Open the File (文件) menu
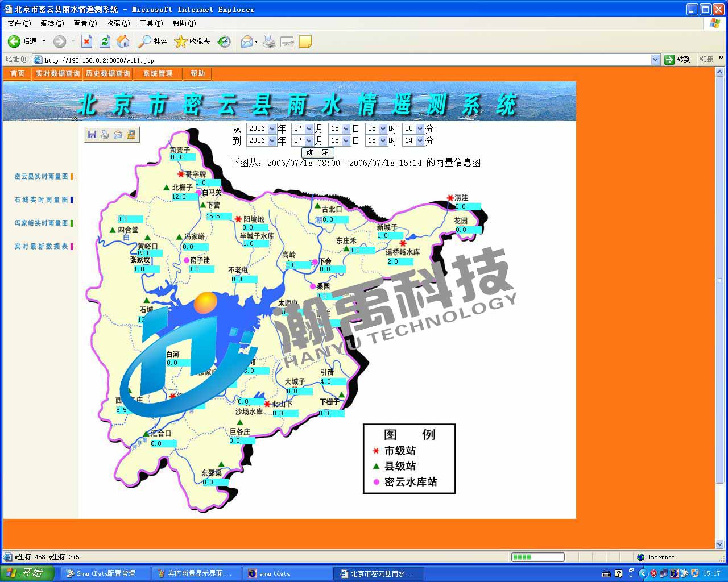 tap(19, 23)
